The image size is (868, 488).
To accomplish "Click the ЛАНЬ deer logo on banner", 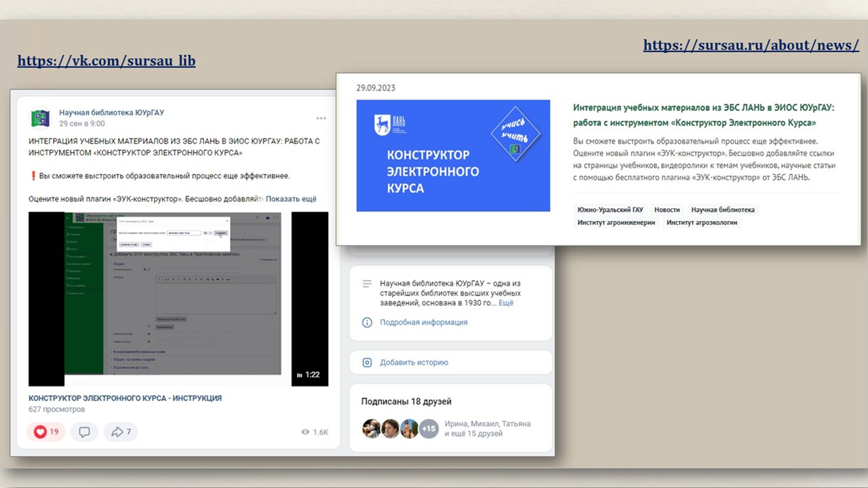I will tap(390, 124).
